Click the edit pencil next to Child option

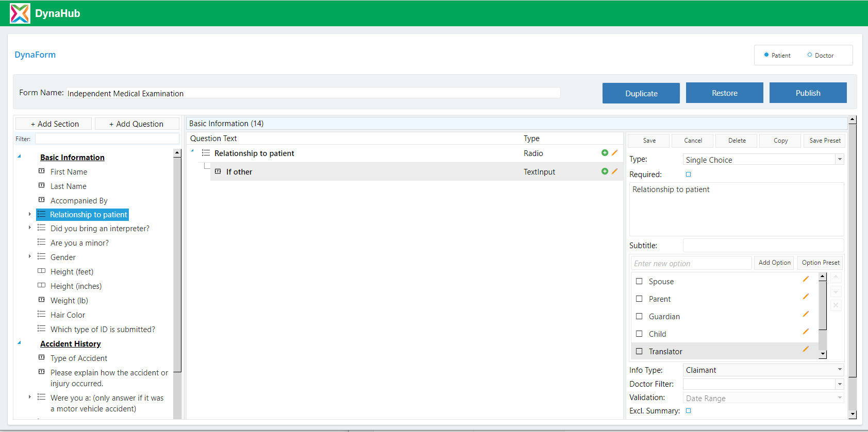point(806,332)
